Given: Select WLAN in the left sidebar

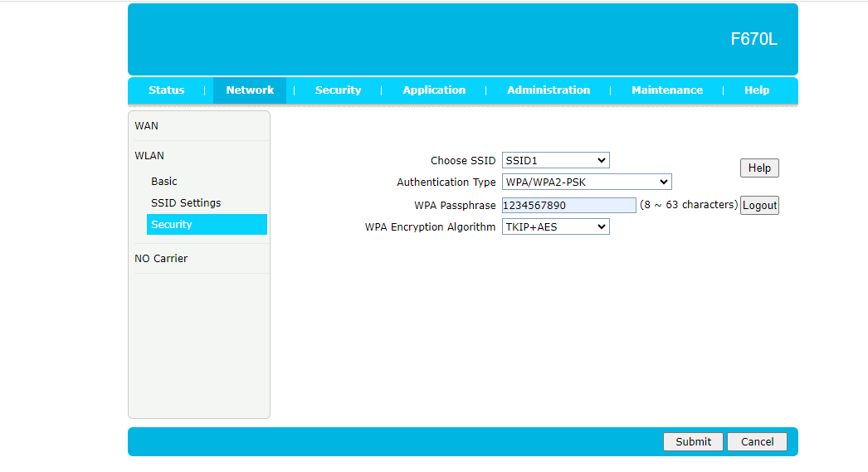Looking at the screenshot, I should click(x=149, y=156).
